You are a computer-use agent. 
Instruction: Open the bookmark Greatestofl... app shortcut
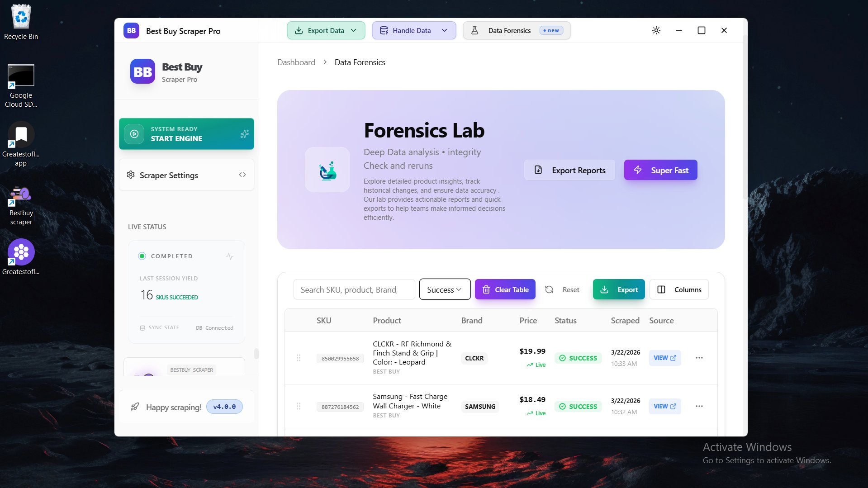pos(21,144)
